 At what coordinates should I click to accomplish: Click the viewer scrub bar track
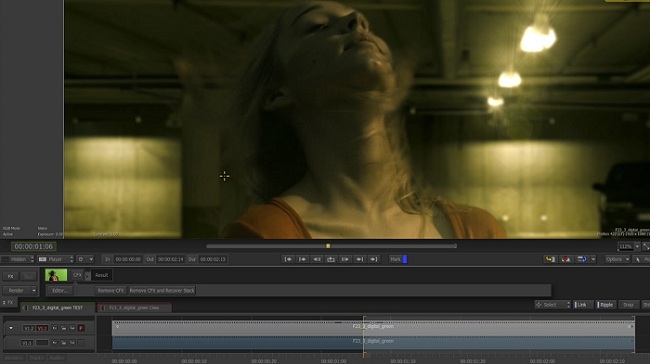(331, 246)
